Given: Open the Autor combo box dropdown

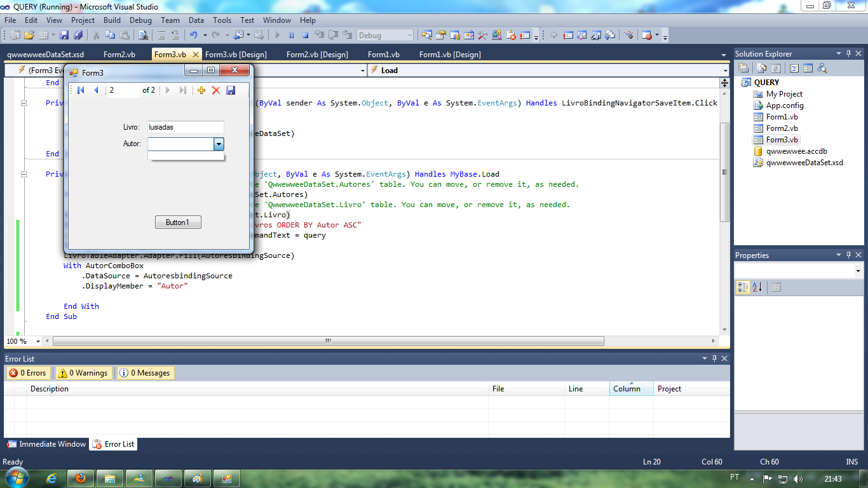Looking at the screenshot, I should (219, 144).
